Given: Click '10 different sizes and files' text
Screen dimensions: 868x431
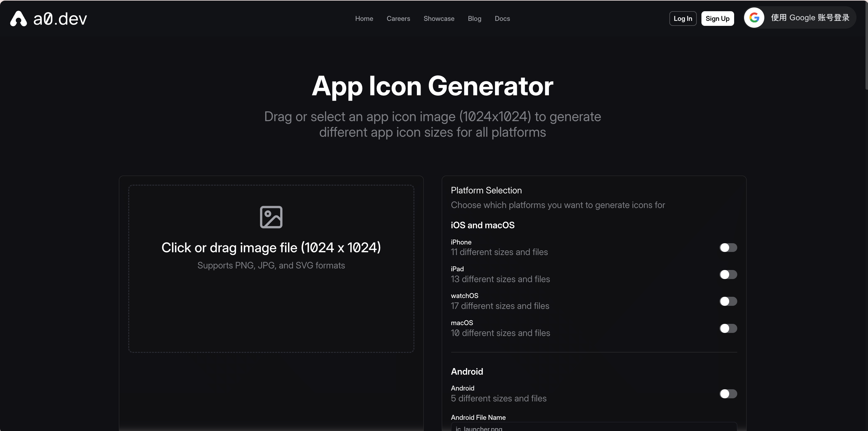Looking at the screenshot, I should pyautogui.click(x=500, y=333).
